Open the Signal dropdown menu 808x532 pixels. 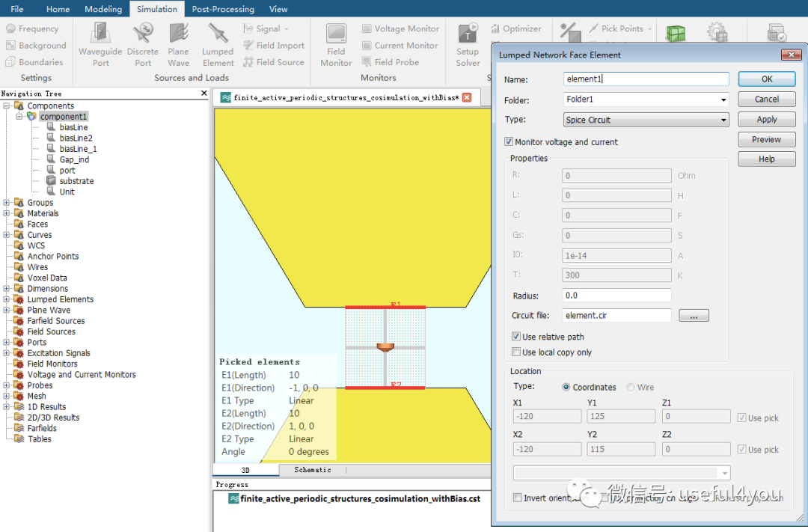[287, 29]
